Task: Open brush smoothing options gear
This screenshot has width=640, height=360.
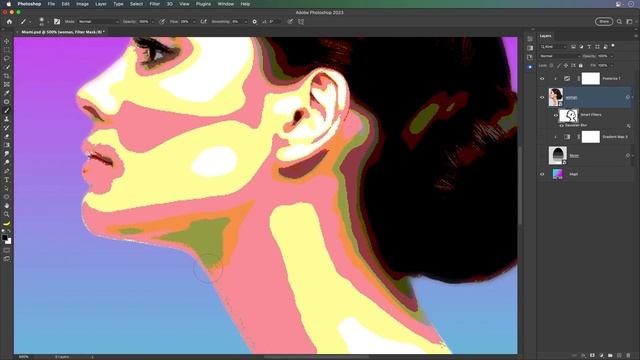Action: 255,22
